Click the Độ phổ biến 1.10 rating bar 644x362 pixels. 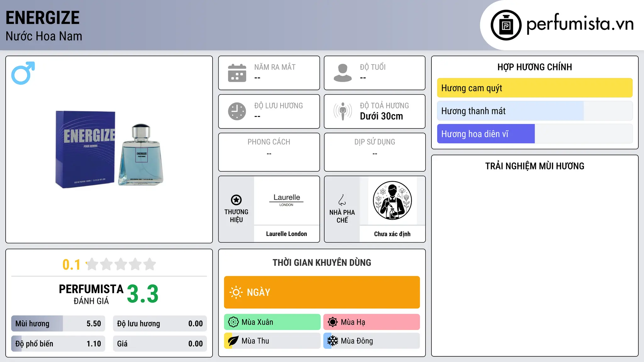[x=58, y=344]
